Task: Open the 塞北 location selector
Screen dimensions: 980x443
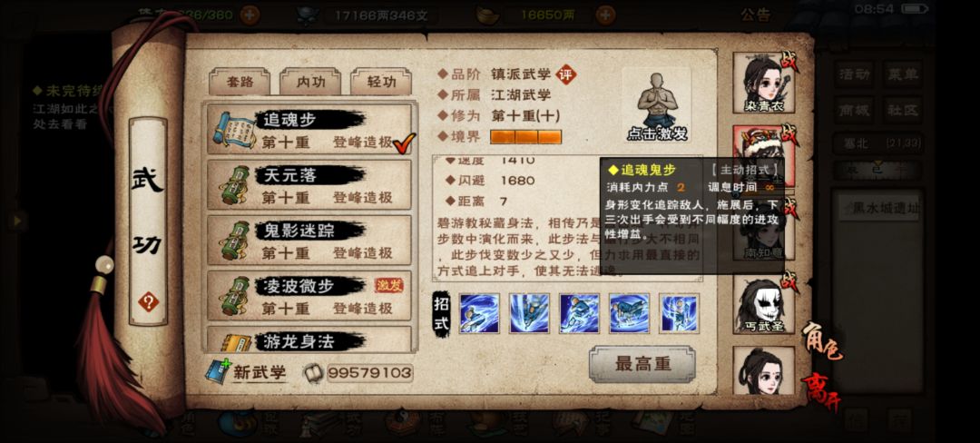Action: (878, 143)
